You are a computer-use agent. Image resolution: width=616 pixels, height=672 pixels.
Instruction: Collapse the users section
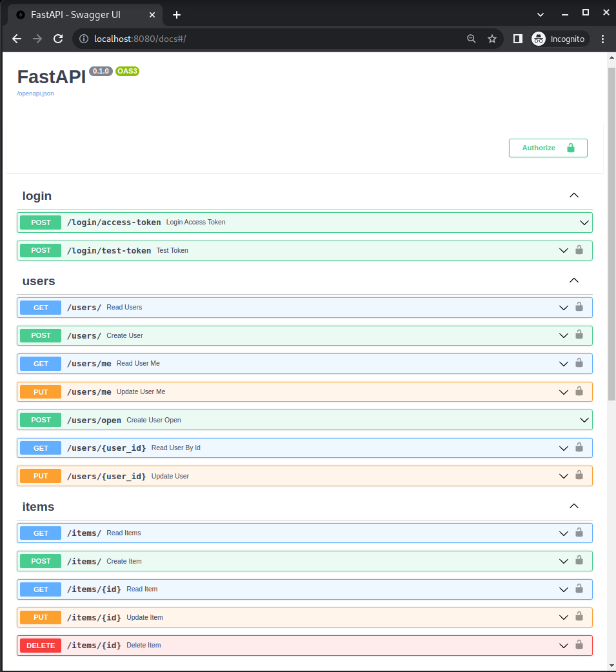pyautogui.click(x=574, y=281)
